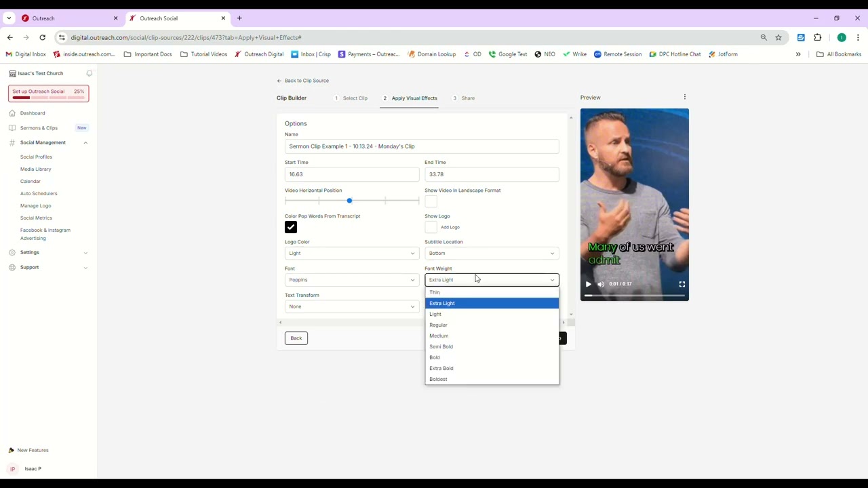Select Regular font weight

click(x=492, y=325)
